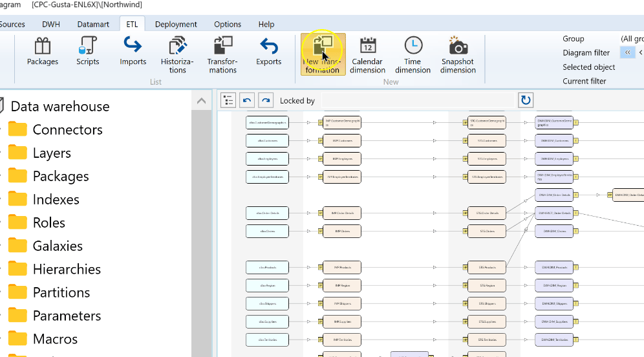This screenshot has height=357, width=644.
Task: Select DWH.DIM_Employees node in diagram
Action: (554, 158)
